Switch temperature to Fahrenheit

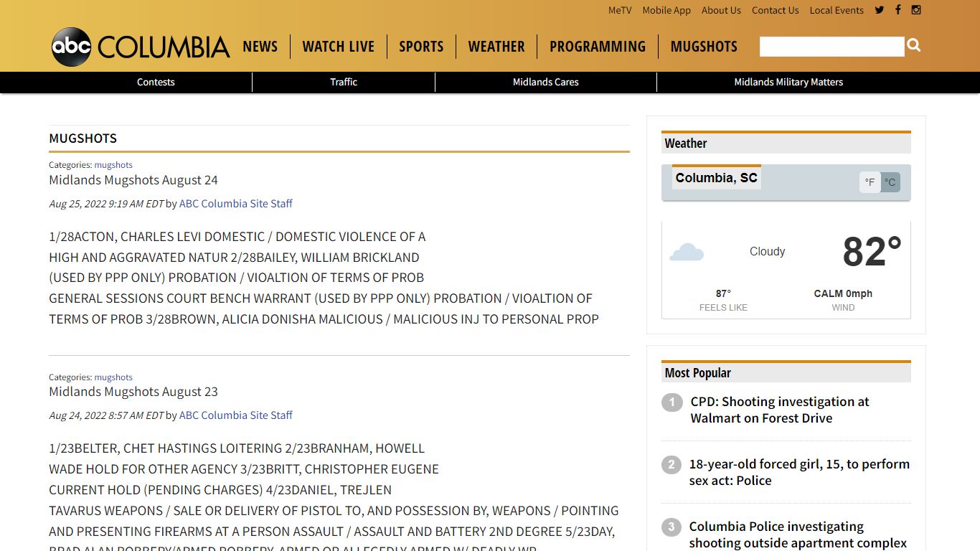870,182
